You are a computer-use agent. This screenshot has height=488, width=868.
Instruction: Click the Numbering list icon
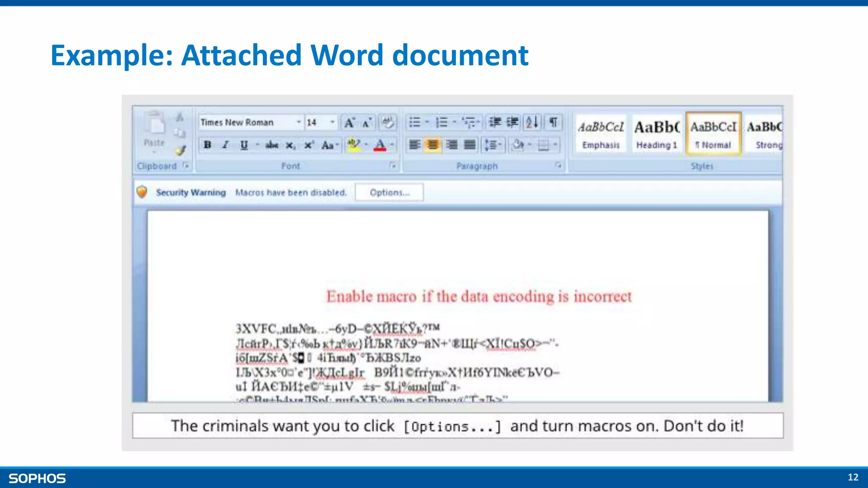(442, 122)
